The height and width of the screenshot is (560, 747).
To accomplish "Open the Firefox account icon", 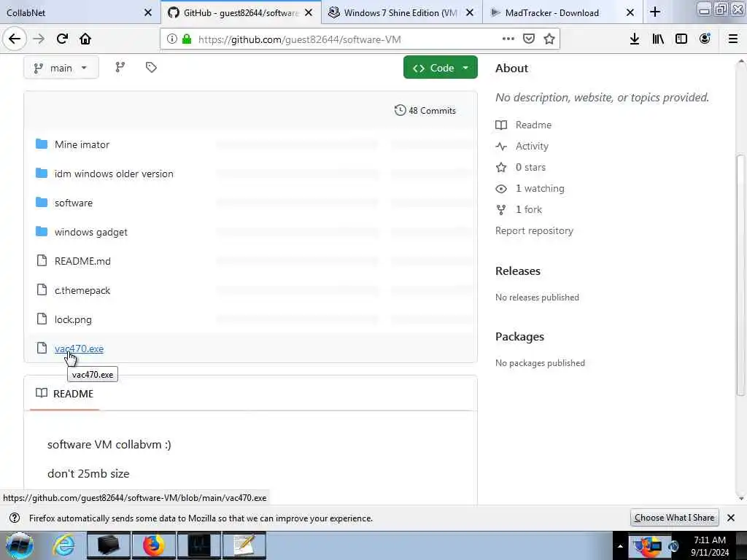I will 705,39.
